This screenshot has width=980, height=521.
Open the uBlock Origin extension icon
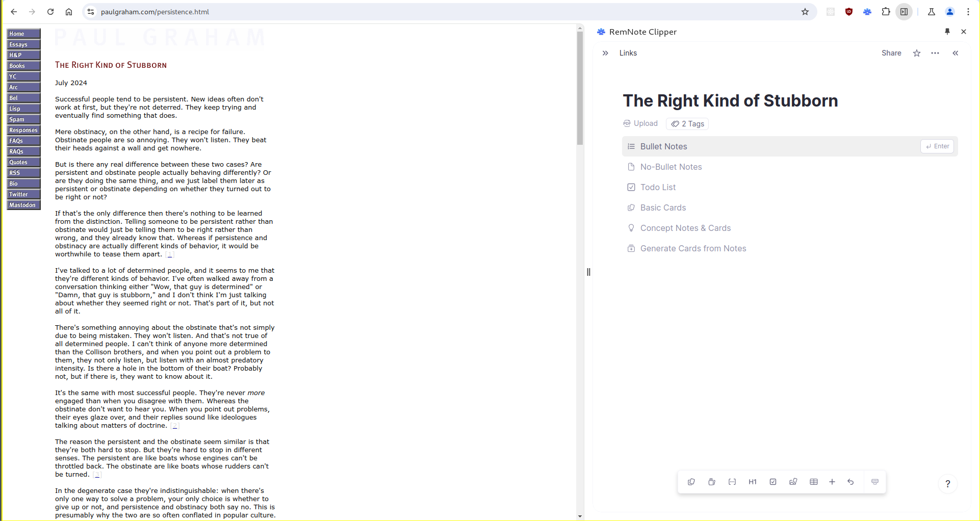click(848, 12)
